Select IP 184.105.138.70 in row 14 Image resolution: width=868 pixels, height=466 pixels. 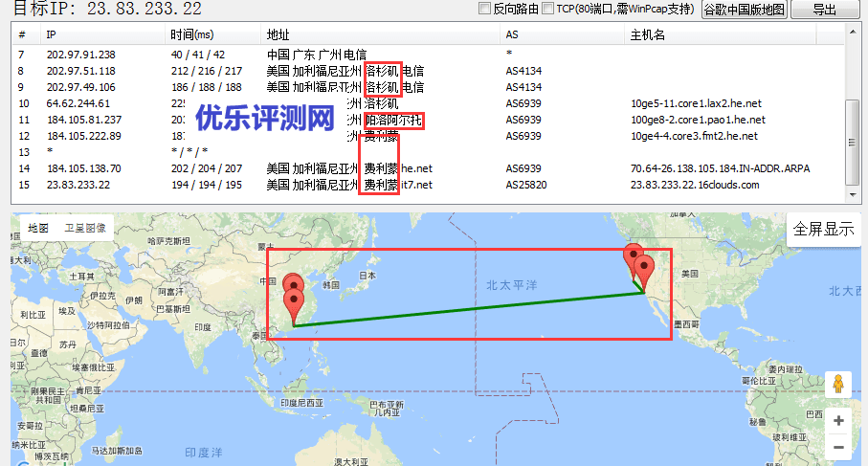coord(84,168)
